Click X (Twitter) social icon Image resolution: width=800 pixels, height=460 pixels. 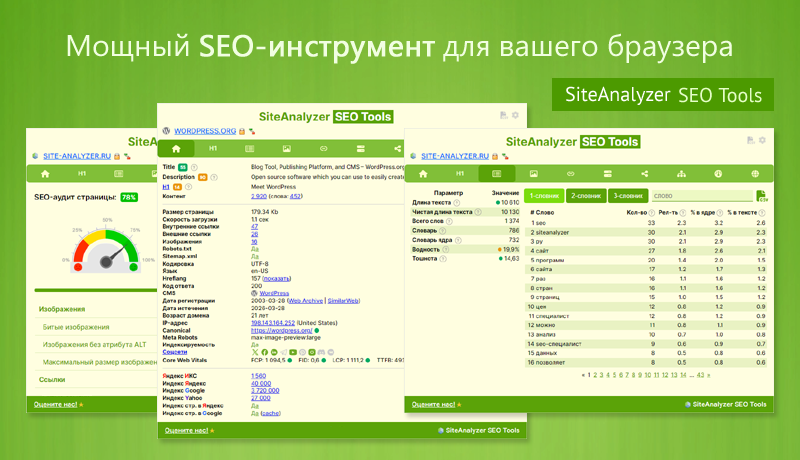point(255,352)
